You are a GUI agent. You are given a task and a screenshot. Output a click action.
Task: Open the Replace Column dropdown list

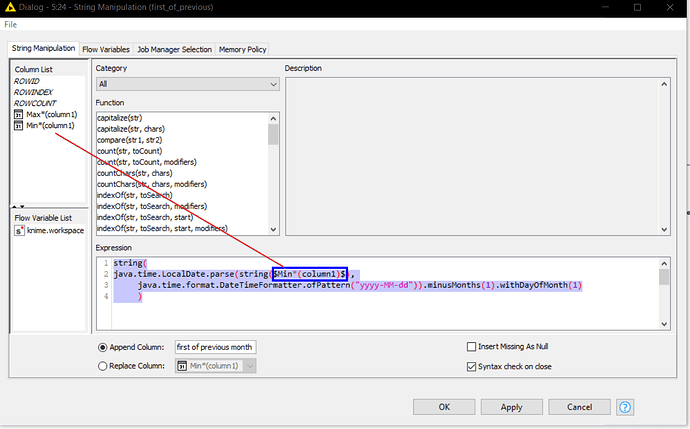tap(249, 366)
